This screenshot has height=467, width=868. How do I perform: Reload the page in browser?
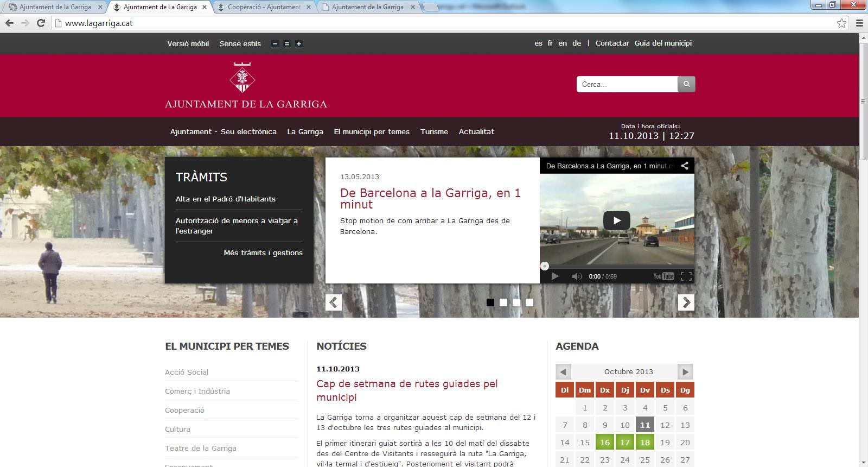(41, 23)
